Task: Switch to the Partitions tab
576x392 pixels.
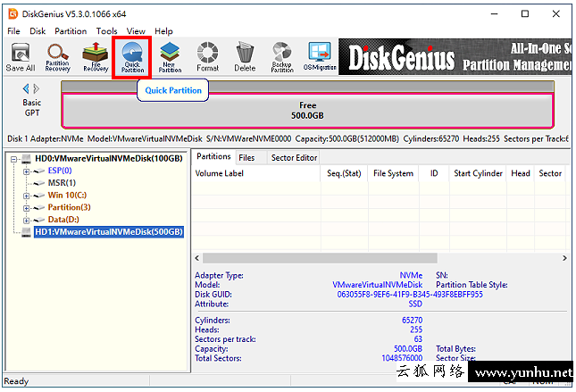Action: coord(213,157)
